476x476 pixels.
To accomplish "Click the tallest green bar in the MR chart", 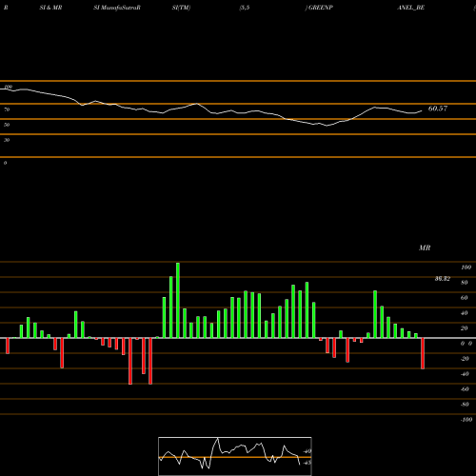I will click(x=178, y=300).
